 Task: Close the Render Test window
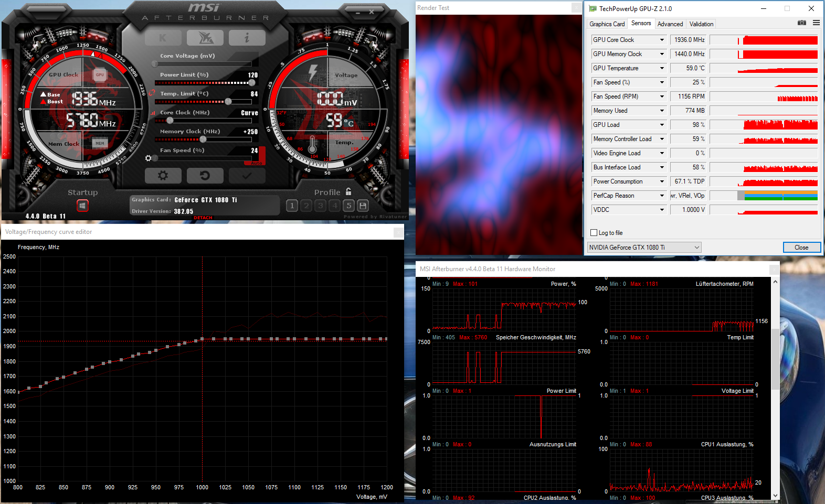(576, 8)
